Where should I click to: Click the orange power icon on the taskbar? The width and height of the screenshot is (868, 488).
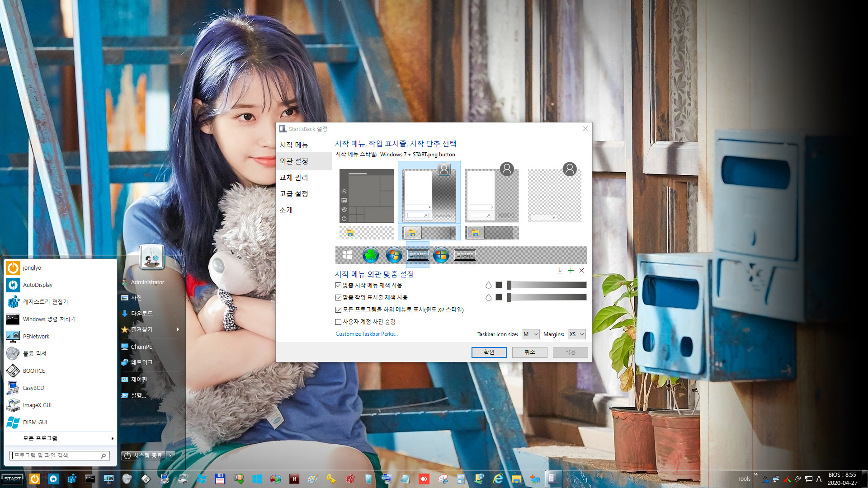pos(35,479)
